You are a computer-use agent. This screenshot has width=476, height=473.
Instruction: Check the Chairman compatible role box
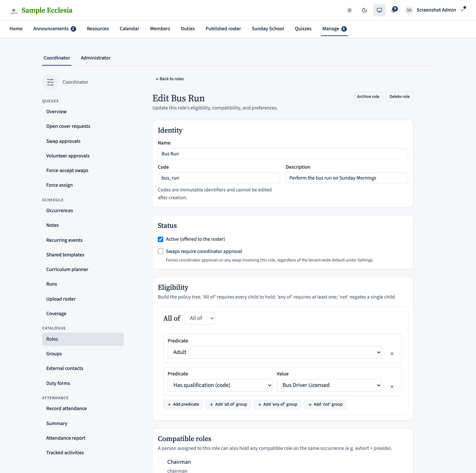click(x=160, y=460)
